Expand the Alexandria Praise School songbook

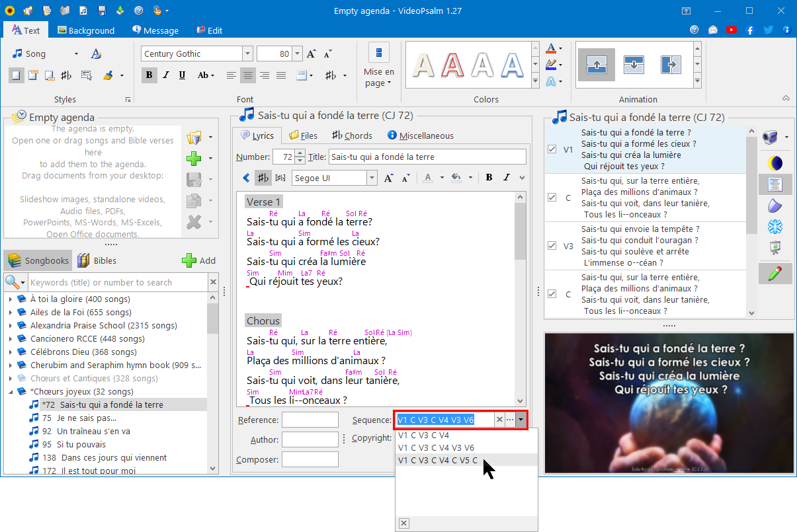tap(11, 326)
